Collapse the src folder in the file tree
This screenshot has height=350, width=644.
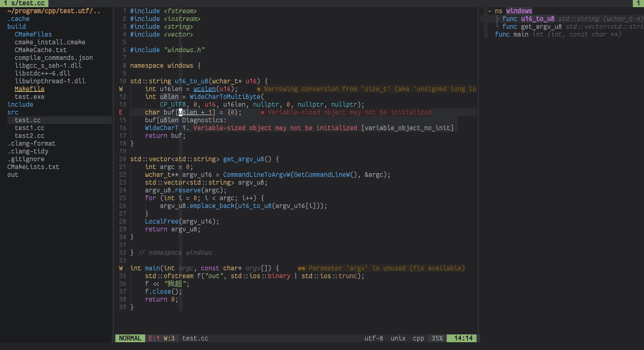click(13, 112)
